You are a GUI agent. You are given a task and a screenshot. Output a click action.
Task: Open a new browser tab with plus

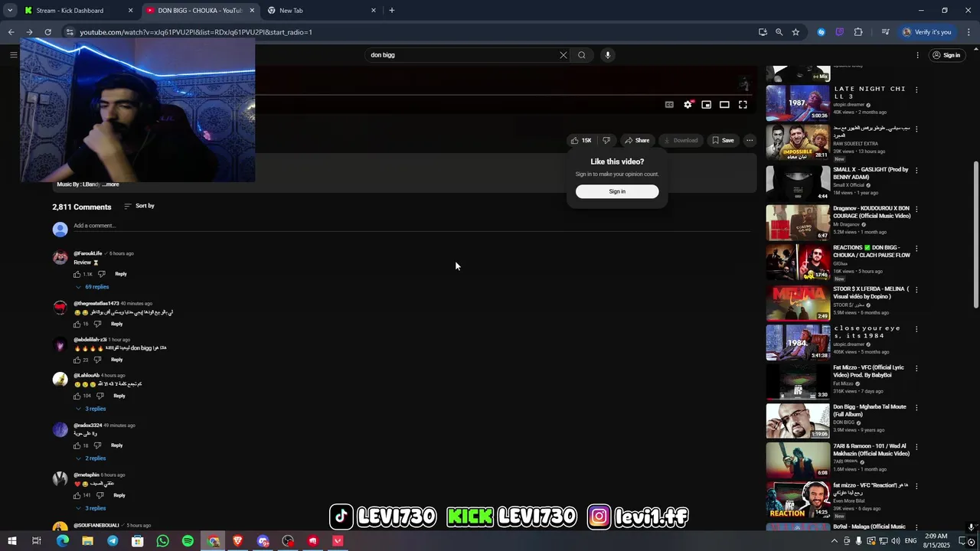pyautogui.click(x=392, y=11)
